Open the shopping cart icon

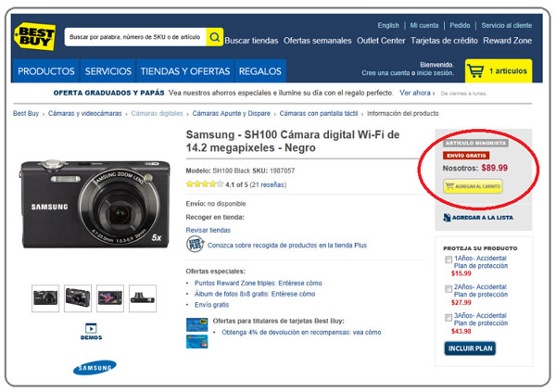pyautogui.click(x=474, y=70)
